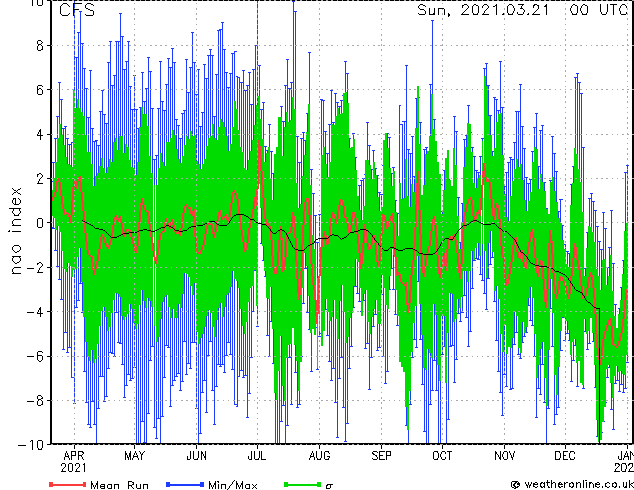Click the blue Min/Max legend line sample

185,484
